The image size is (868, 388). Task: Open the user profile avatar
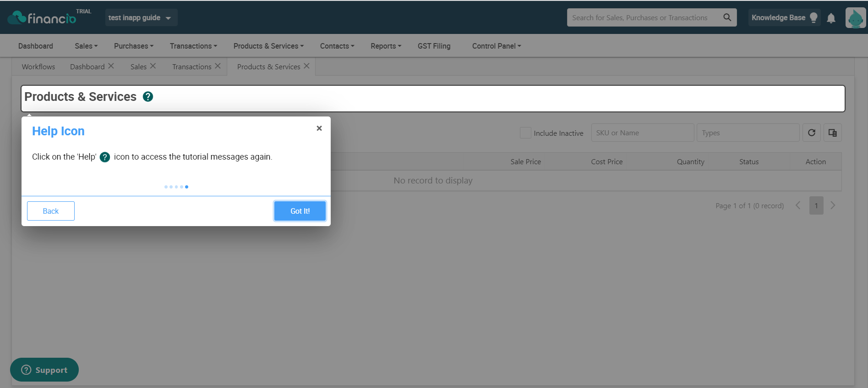point(855,18)
